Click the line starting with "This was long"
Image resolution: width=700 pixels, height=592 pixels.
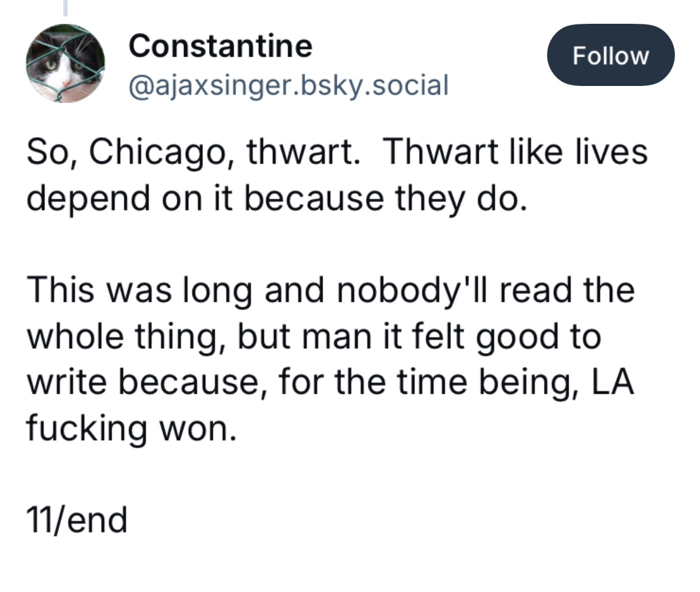point(330,290)
